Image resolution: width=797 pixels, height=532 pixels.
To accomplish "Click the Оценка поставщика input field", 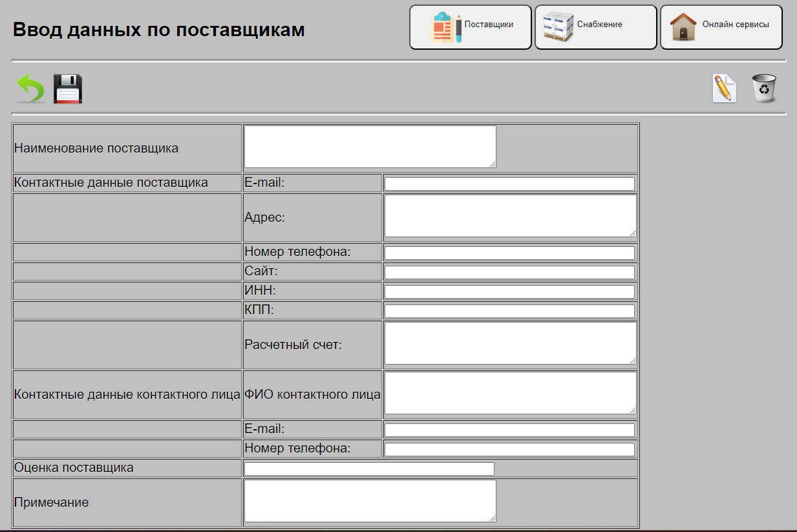I will click(x=368, y=468).
